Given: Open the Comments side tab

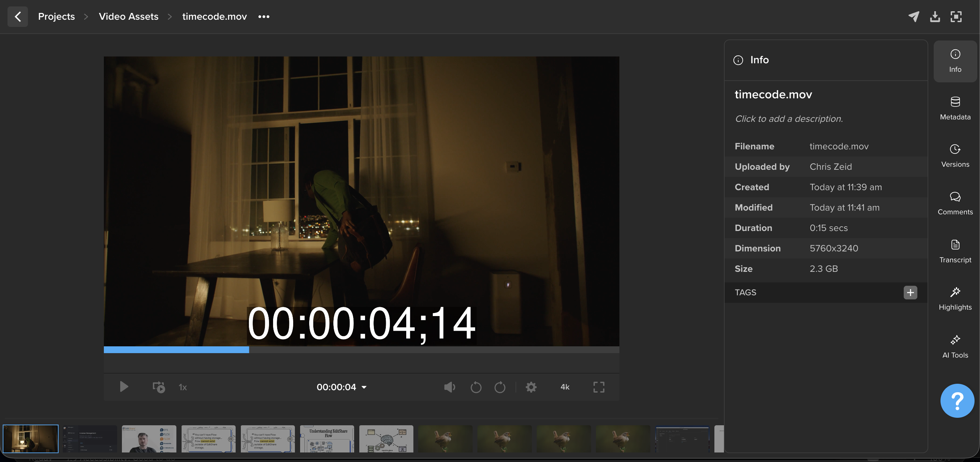Looking at the screenshot, I should [x=955, y=204].
